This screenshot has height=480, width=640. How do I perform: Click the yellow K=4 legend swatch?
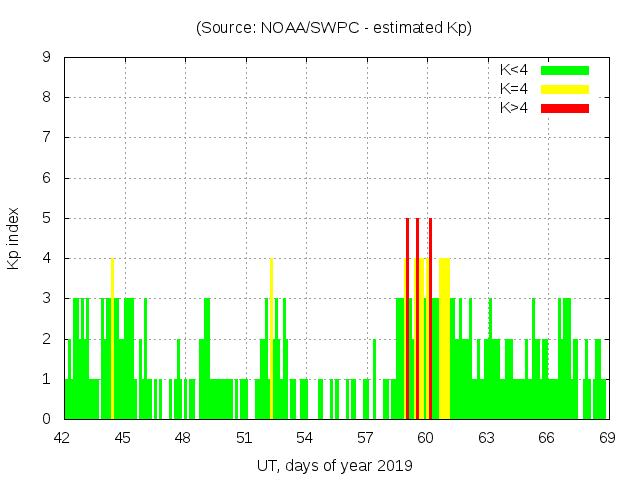[x=565, y=89]
